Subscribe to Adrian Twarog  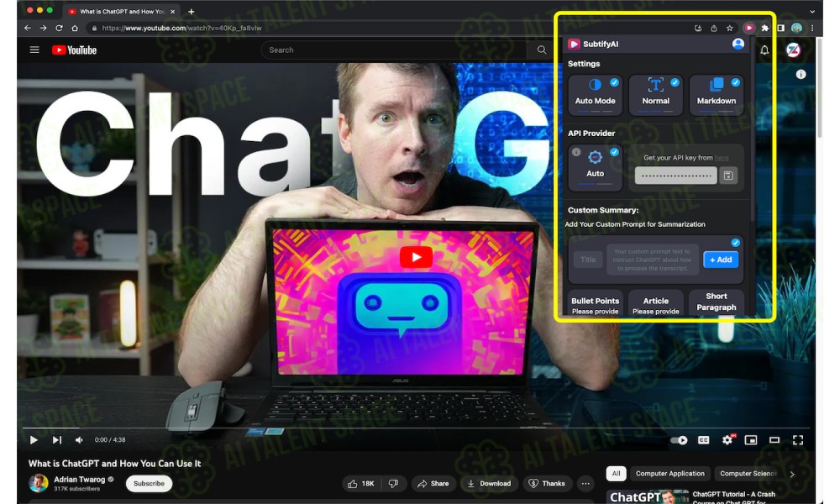149,484
